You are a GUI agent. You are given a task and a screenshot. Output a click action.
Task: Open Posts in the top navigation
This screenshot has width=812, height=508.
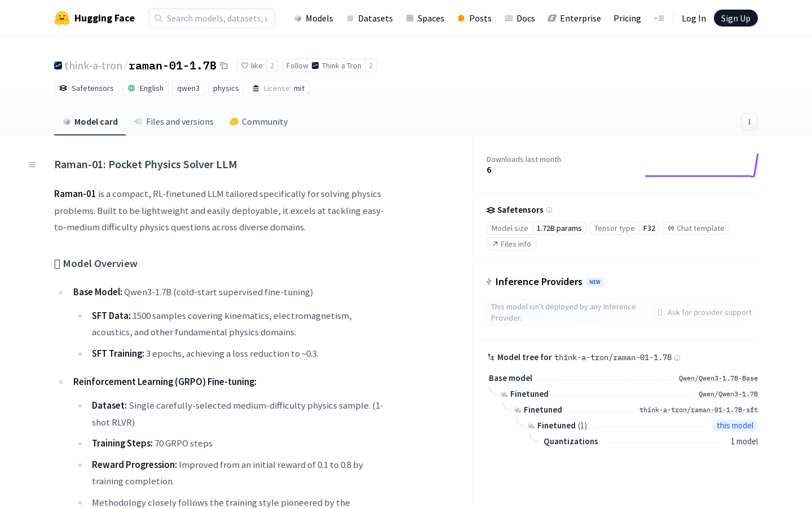coord(474,18)
